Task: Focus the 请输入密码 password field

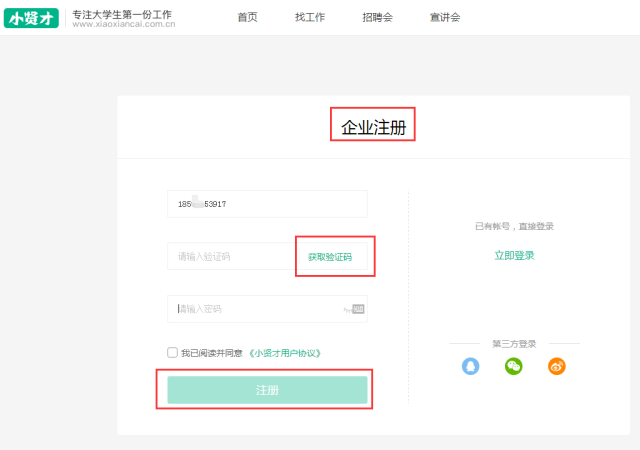Action: [x=267, y=309]
